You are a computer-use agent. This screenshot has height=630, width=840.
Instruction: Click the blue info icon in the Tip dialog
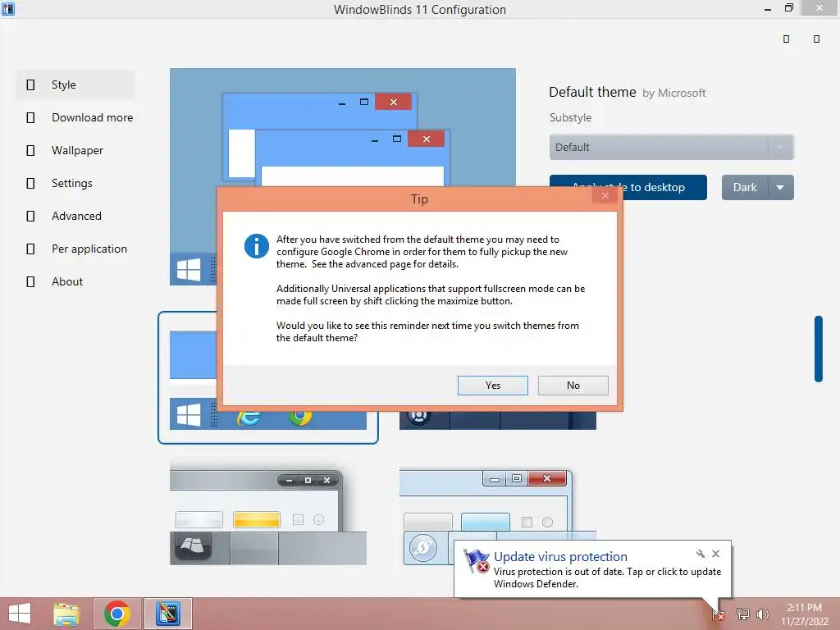[x=257, y=246]
